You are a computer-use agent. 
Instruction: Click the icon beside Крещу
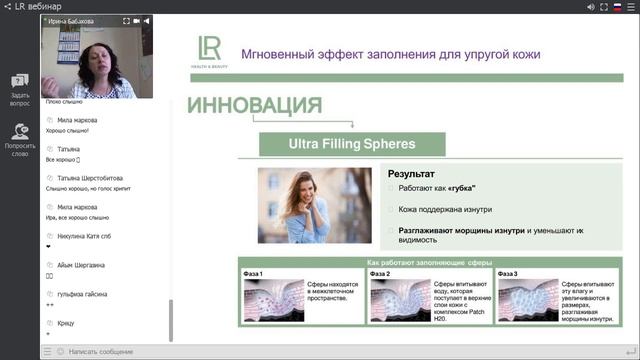coord(50,323)
